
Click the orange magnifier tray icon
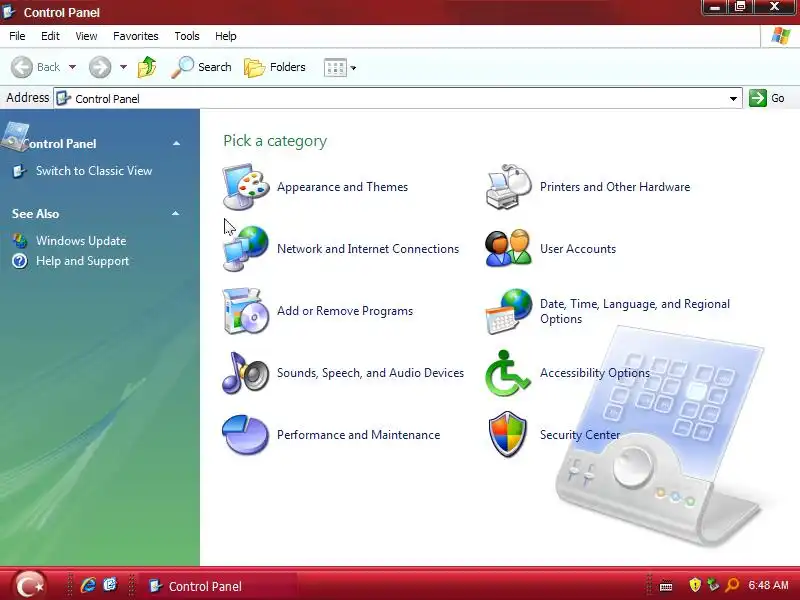[x=732, y=585]
